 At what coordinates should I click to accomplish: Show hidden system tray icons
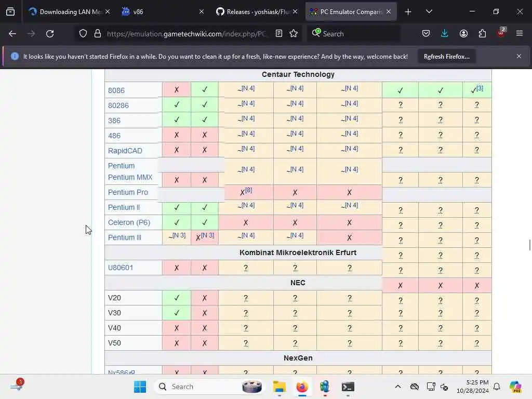pyautogui.click(x=398, y=387)
